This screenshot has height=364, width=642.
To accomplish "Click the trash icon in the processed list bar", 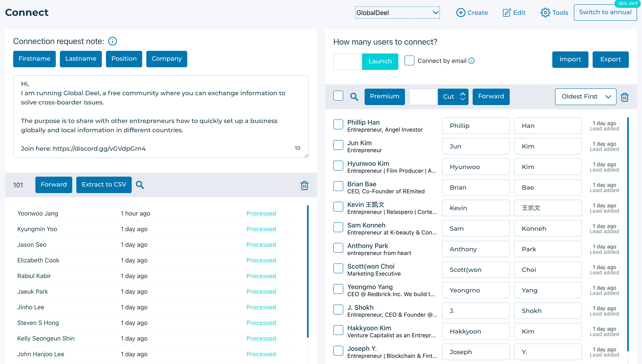I will click(304, 185).
